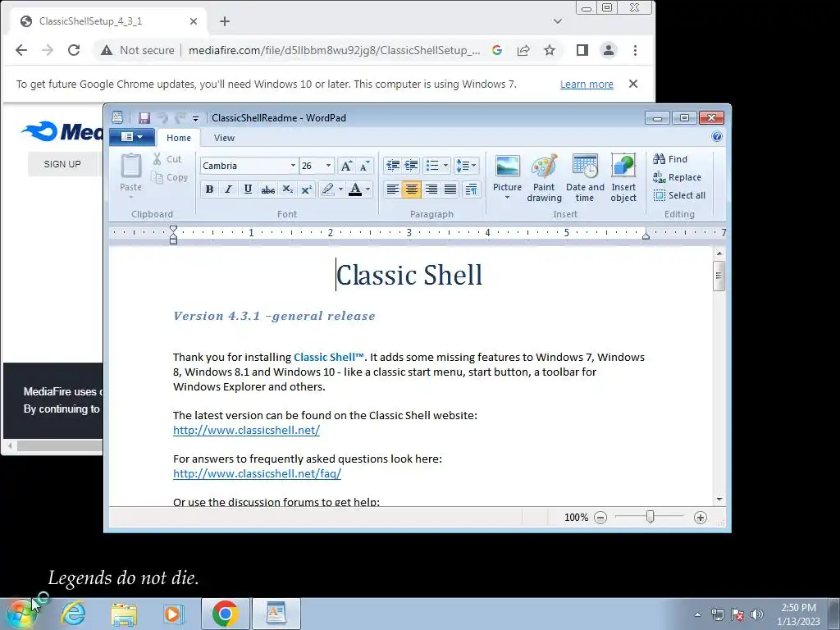This screenshot has height=630, width=840.
Task: Bookmark this page with the star icon
Action: coord(550,50)
